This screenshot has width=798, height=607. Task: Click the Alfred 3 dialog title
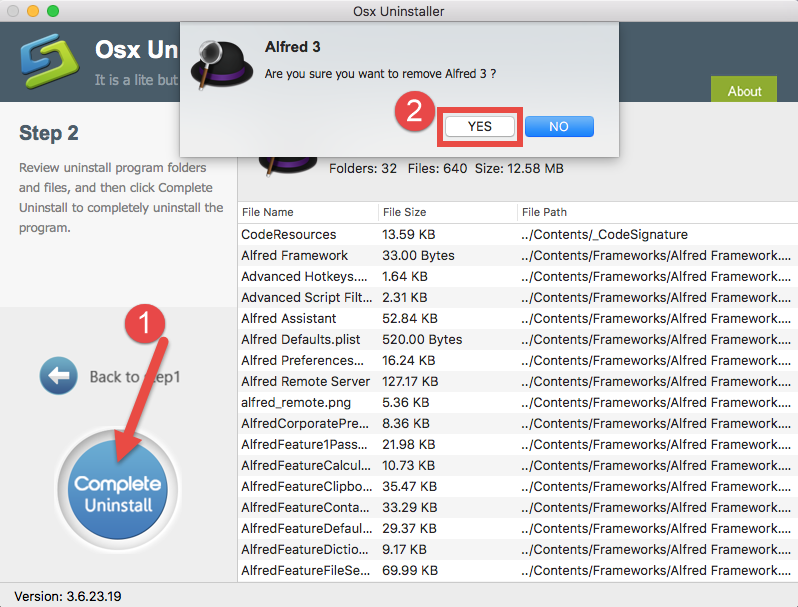[x=292, y=47]
